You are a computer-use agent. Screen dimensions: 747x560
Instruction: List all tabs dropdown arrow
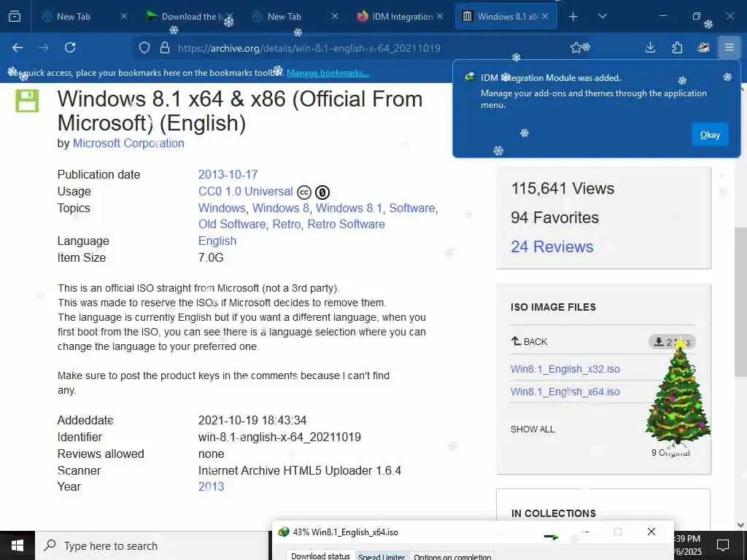(x=603, y=17)
